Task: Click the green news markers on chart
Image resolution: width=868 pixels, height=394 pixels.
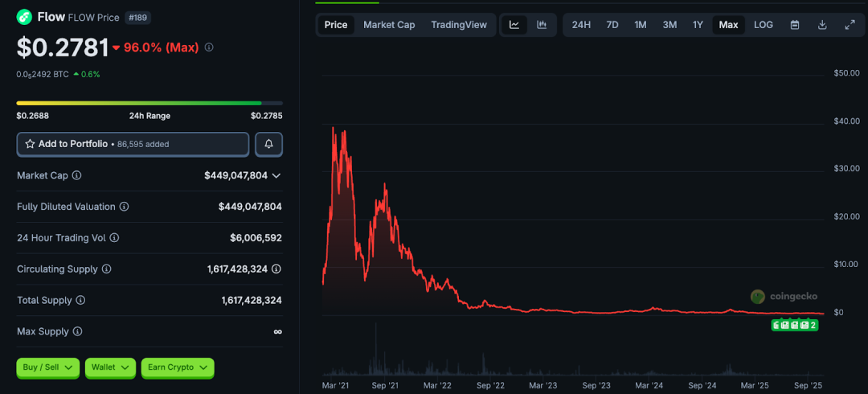Action: point(795,325)
